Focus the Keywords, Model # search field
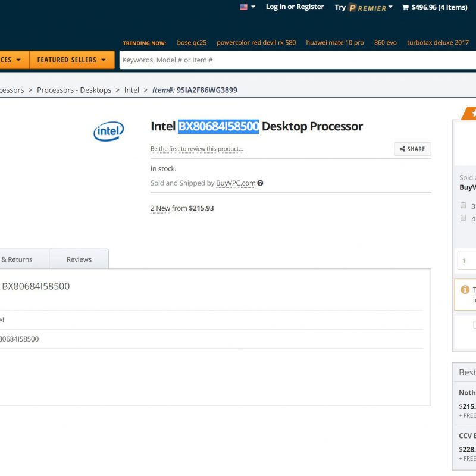This screenshot has width=476, height=476. pyautogui.click(x=297, y=60)
